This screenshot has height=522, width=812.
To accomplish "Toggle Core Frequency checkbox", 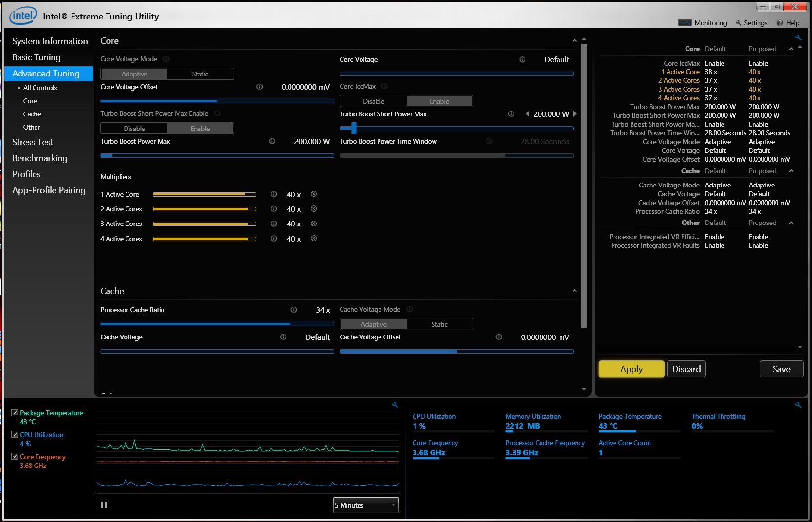I will 15,456.
